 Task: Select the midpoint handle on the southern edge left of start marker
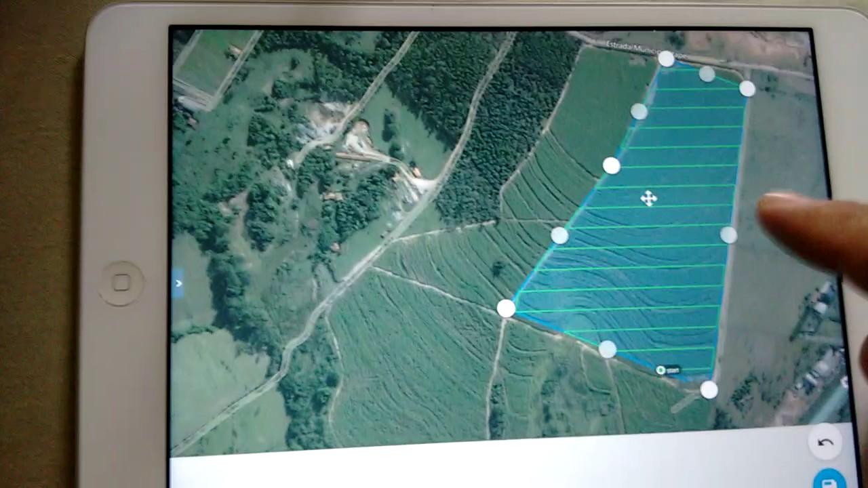[608, 349]
